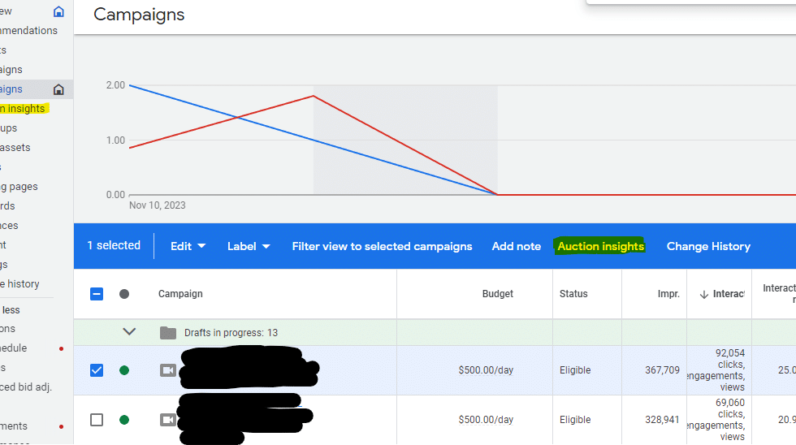Click the folder icon in Drafts in progress row

point(168,333)
